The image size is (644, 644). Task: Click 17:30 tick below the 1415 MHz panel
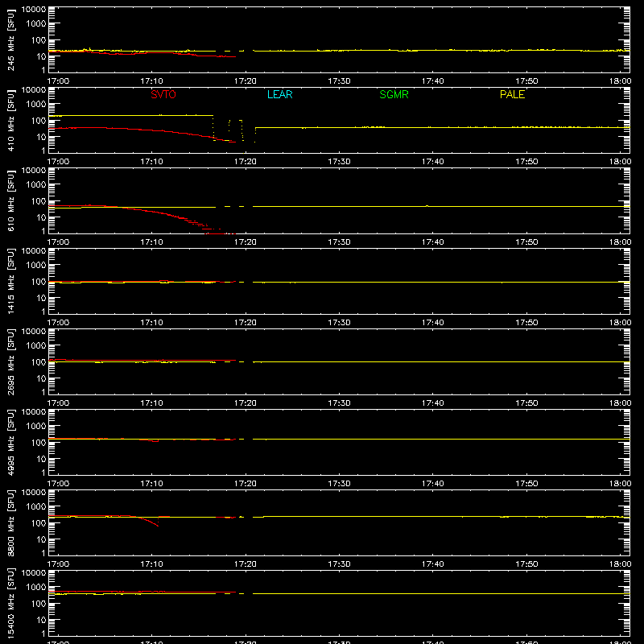[339, 323]
